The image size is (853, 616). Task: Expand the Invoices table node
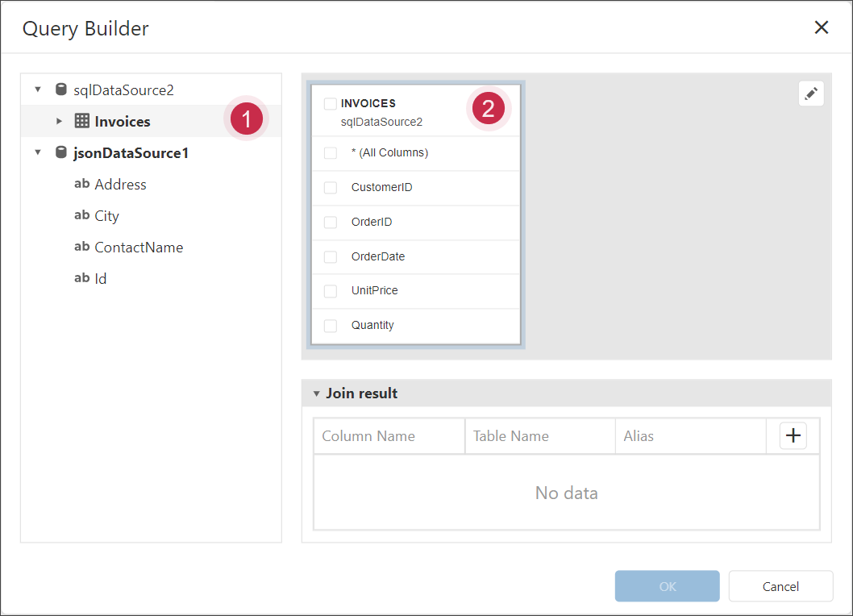[59, 121]
